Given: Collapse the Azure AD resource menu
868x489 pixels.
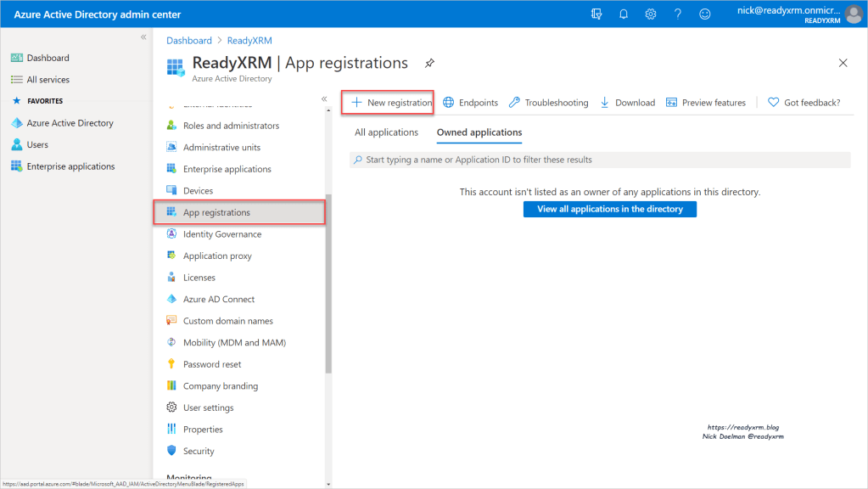Looking at the screenshot, I should pos(324,98).
